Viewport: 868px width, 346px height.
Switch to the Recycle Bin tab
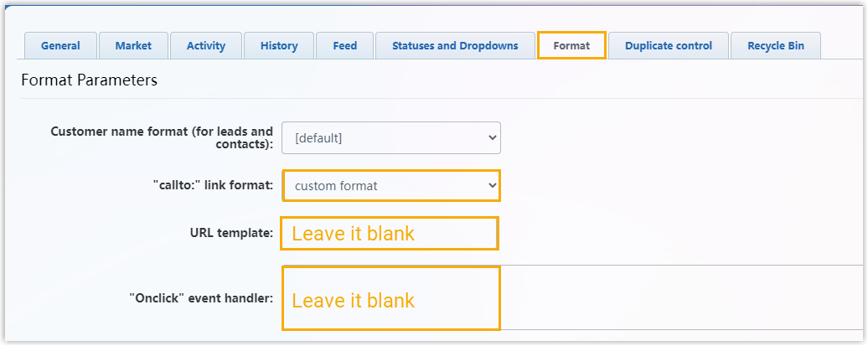coord(776,46)
